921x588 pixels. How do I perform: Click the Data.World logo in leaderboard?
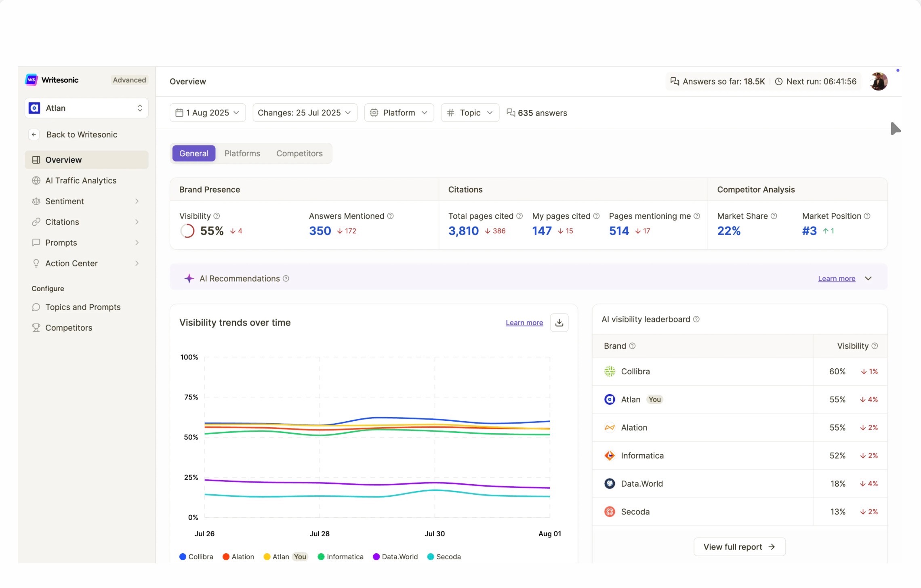610,484
